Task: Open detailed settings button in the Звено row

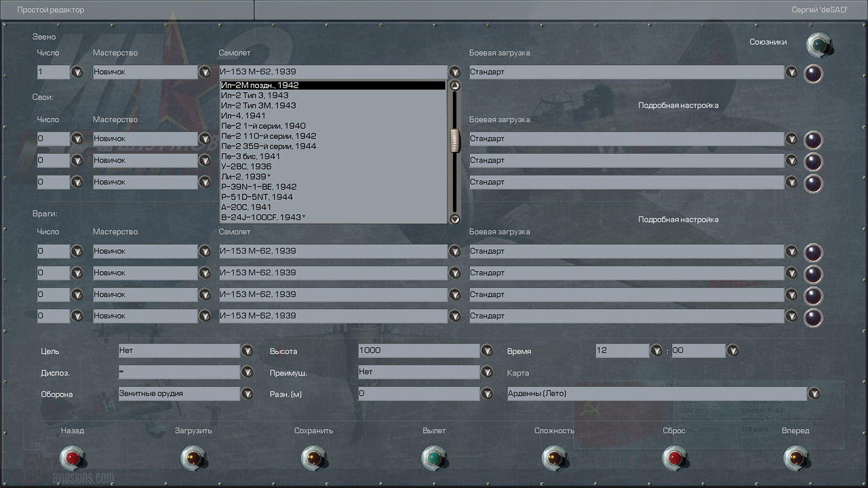Action: click(x=813, y=74)
